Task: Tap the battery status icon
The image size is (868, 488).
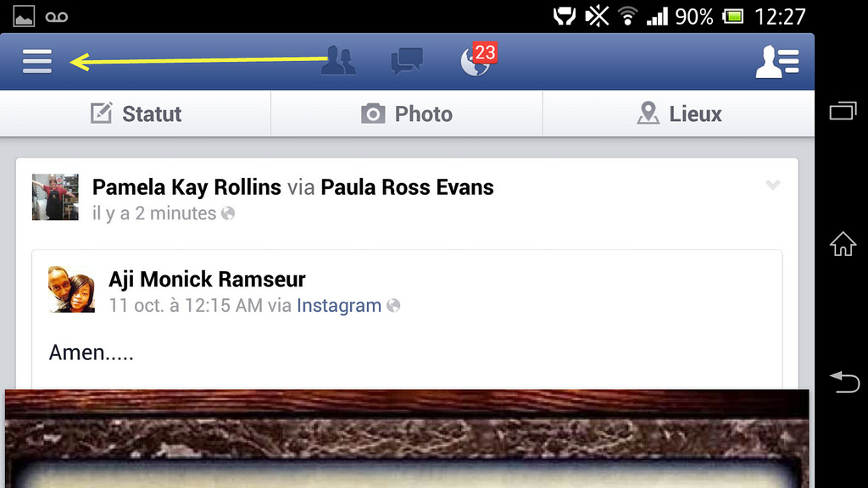Action: (733, 17)
